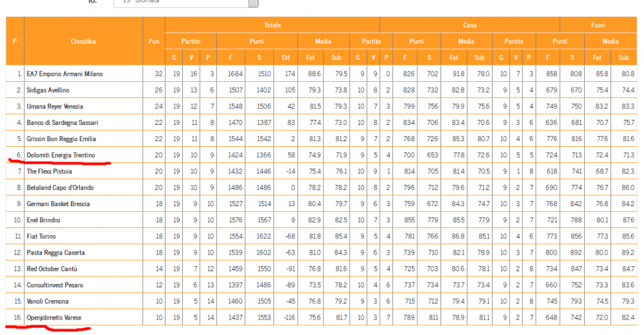This screenshot has height=335, width=644.
Task: Click the 174 point difference cell
Action: pos(290,74)
